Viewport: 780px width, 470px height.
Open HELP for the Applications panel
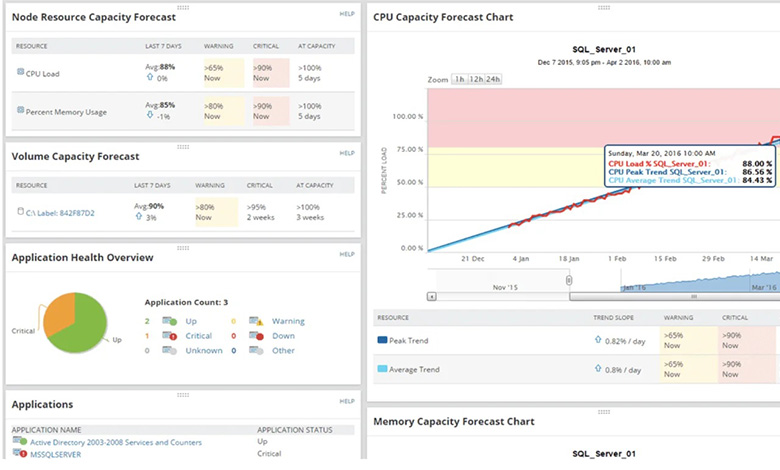(x=347, y=401)
